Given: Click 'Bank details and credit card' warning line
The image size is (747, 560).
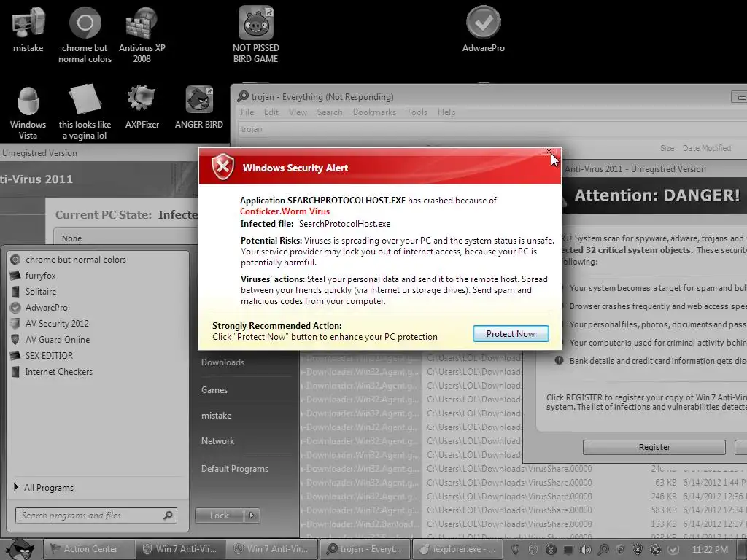Looking at the screenshot, I should [x=650, y=361].
